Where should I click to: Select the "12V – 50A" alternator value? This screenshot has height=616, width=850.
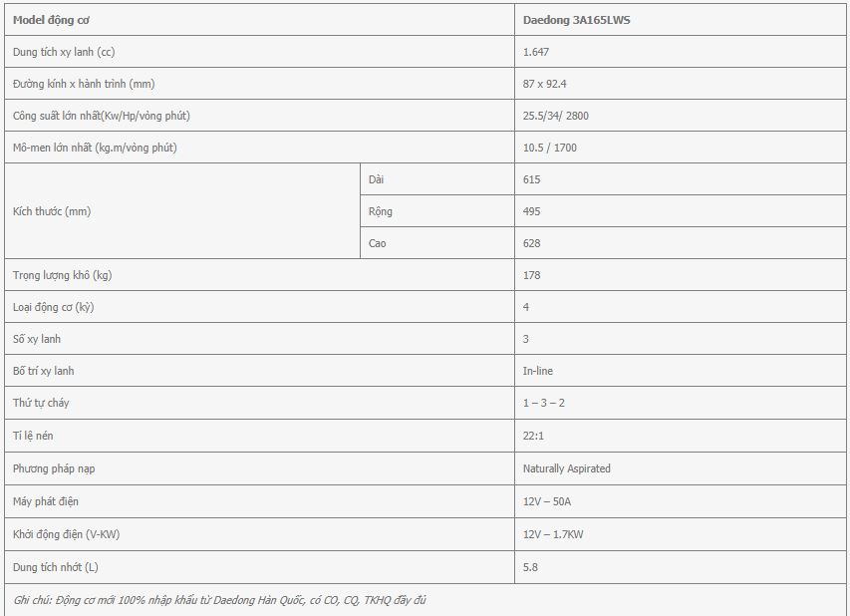pos(547,500)
